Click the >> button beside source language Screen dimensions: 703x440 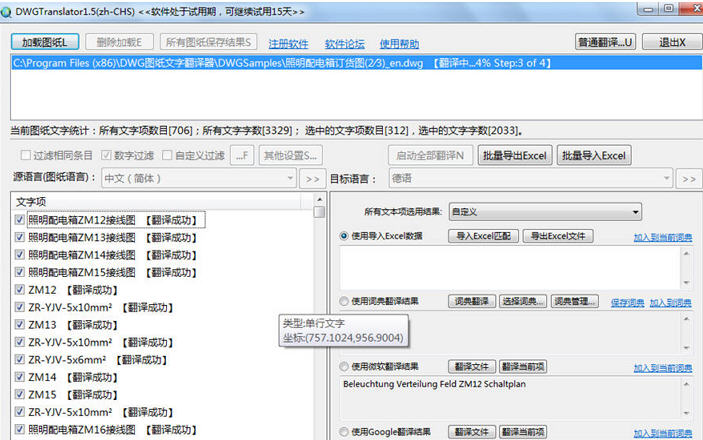point(312,179)
